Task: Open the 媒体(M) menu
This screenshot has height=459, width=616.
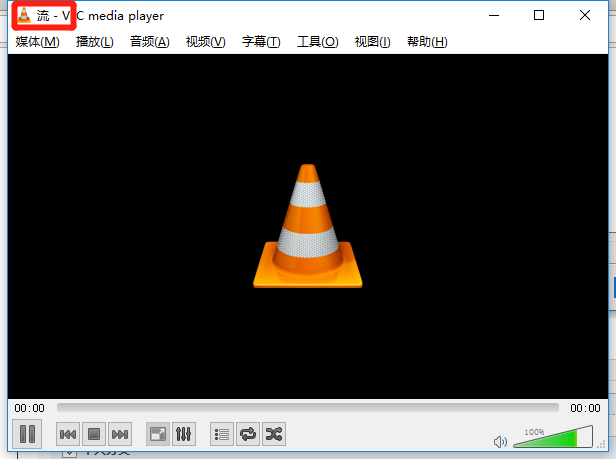Action: click(x=37, y=42)
